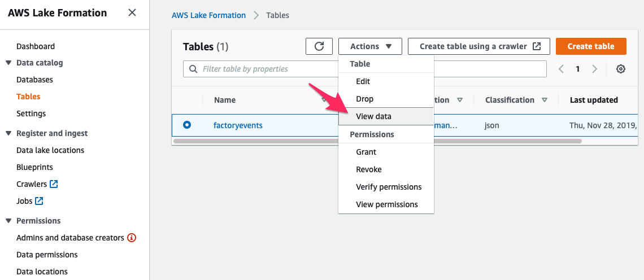Select the factoryevents table radio button

[187, 125]
